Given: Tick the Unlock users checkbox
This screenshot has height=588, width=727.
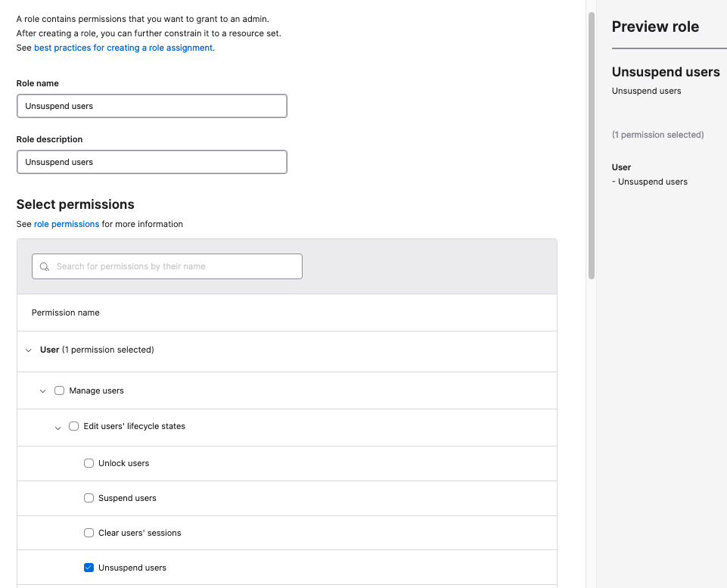Looking at the screenshot, I should point(89,463).
